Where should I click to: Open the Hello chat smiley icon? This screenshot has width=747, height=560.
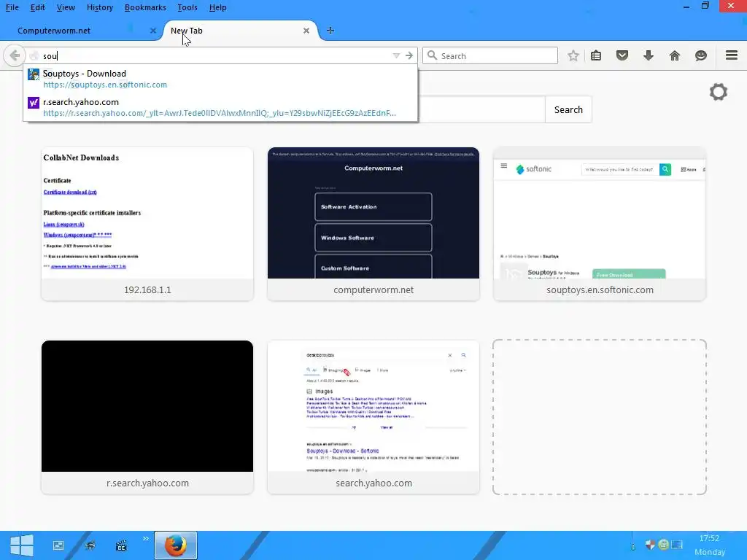(x=701, y=55)
